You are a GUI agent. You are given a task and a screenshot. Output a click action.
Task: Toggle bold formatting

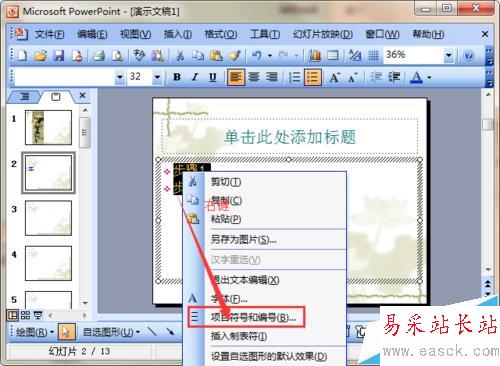(x=177, y=77)
